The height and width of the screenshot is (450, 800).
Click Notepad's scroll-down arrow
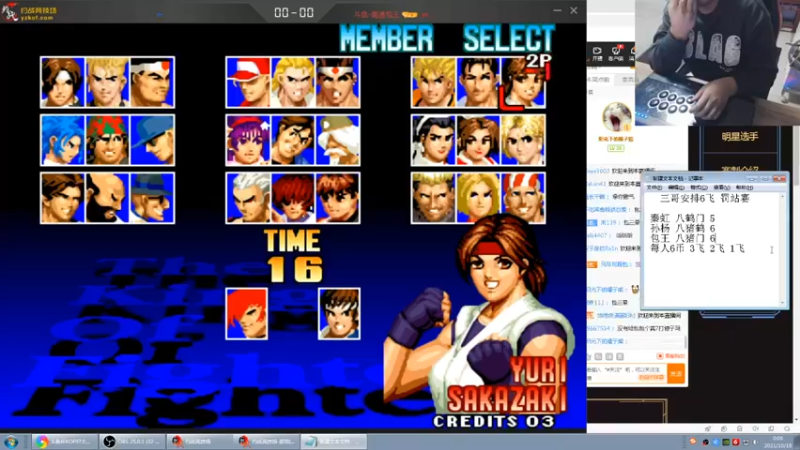coord(782,302)
